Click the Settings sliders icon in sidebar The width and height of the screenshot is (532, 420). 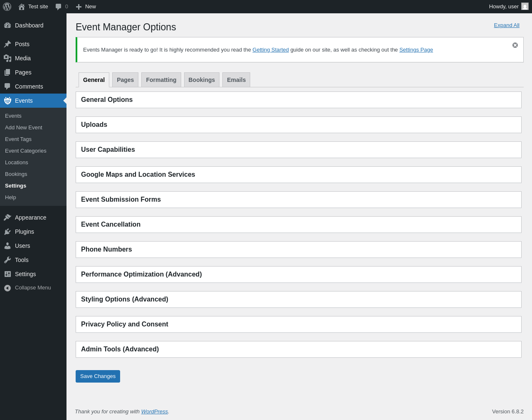coord(7,274)
